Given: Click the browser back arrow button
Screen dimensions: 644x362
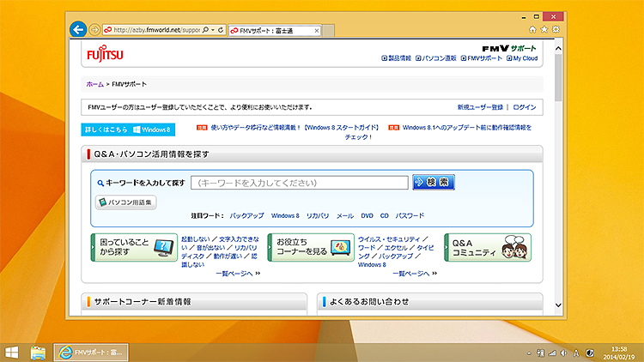Looking at the screenshot, I should pyautogui.click(x=77, y=29).
